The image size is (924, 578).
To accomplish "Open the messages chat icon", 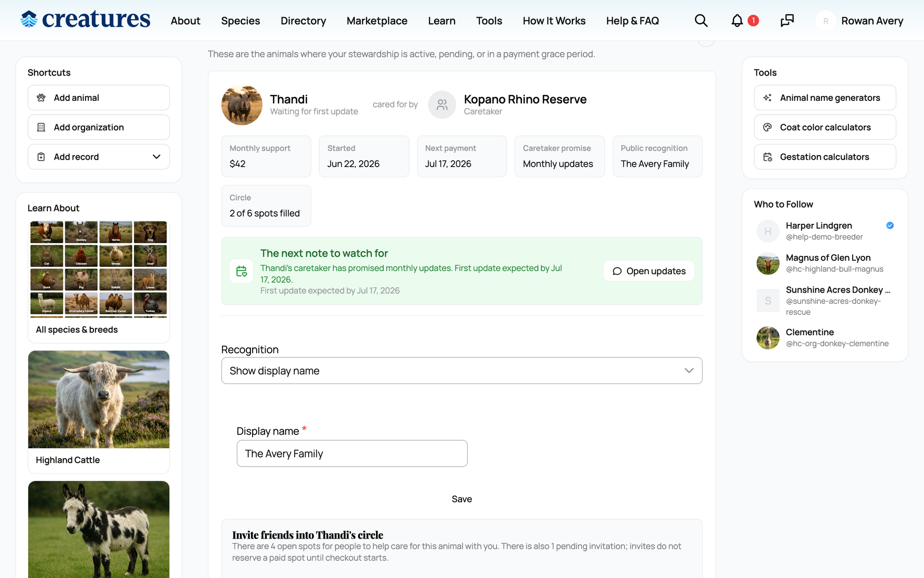I will click(787, 20).
